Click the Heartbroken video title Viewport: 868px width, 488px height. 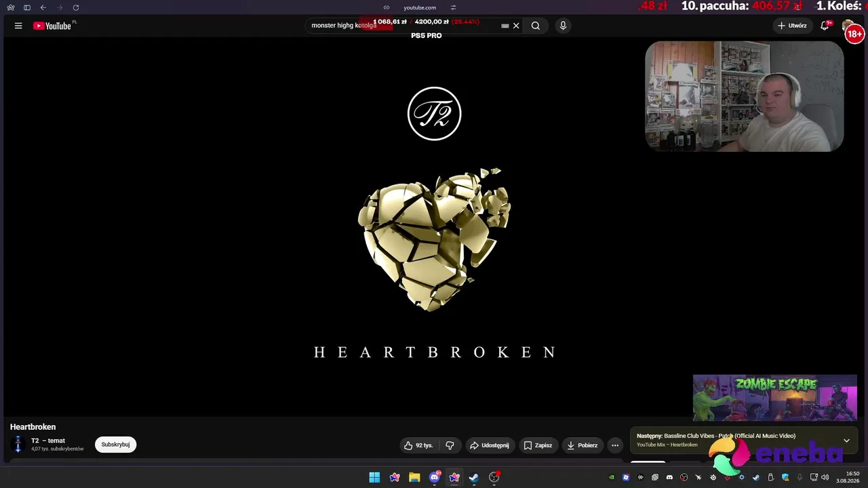click(x=33, y=427)
